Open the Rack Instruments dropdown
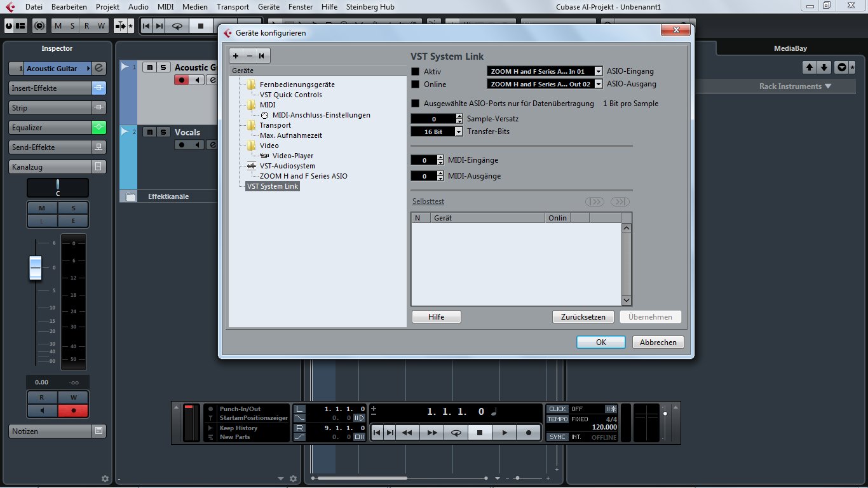 (x=795, y=86)
